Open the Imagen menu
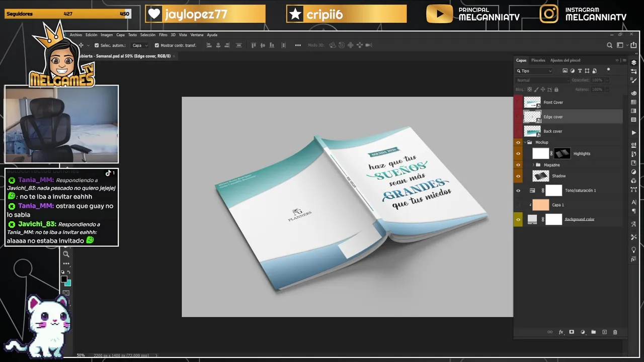This screenshot has width=644, height=362. click(x=107, y=35)
